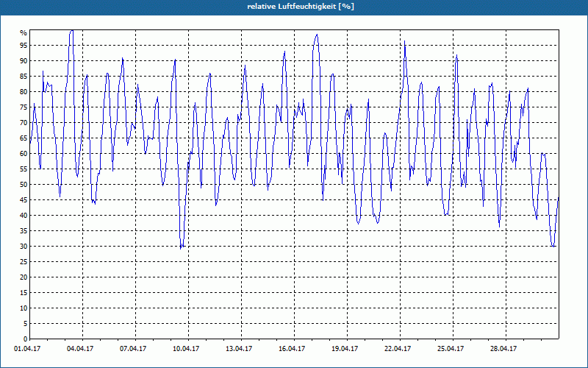Click the date label '07.04.17'

[x=133, y=349]
